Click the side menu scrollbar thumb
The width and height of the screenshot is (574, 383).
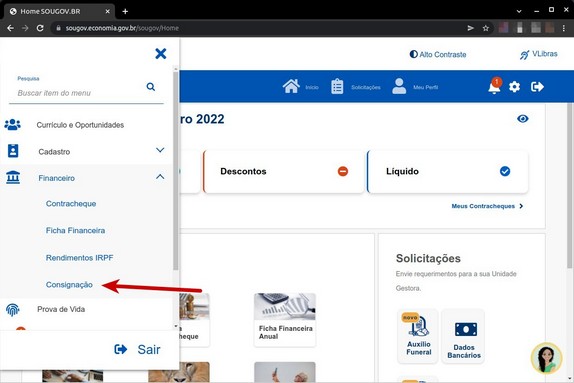tap(176, 171)
